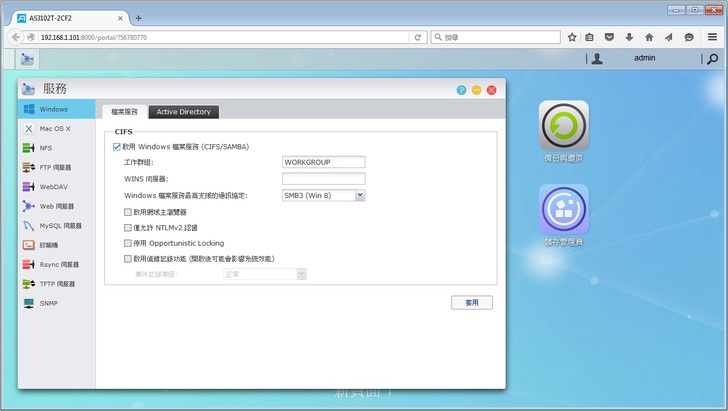Viewport: 728px width, 411px height.
Task: Select the WebDAV service entry
Action: point(52,186)
